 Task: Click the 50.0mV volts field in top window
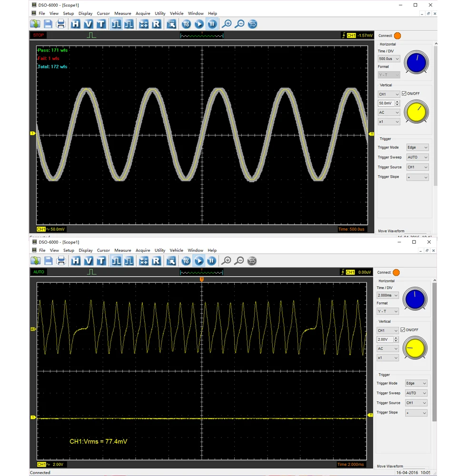click(x=386, y=103)
